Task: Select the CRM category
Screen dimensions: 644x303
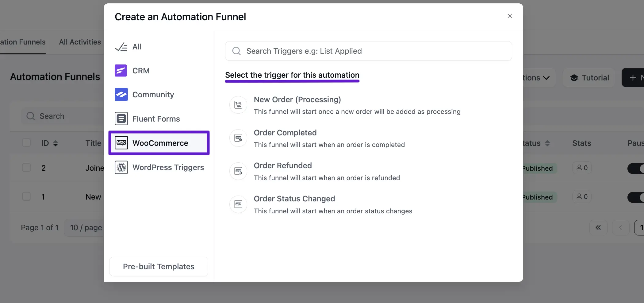Action: (x=159, y=71)
